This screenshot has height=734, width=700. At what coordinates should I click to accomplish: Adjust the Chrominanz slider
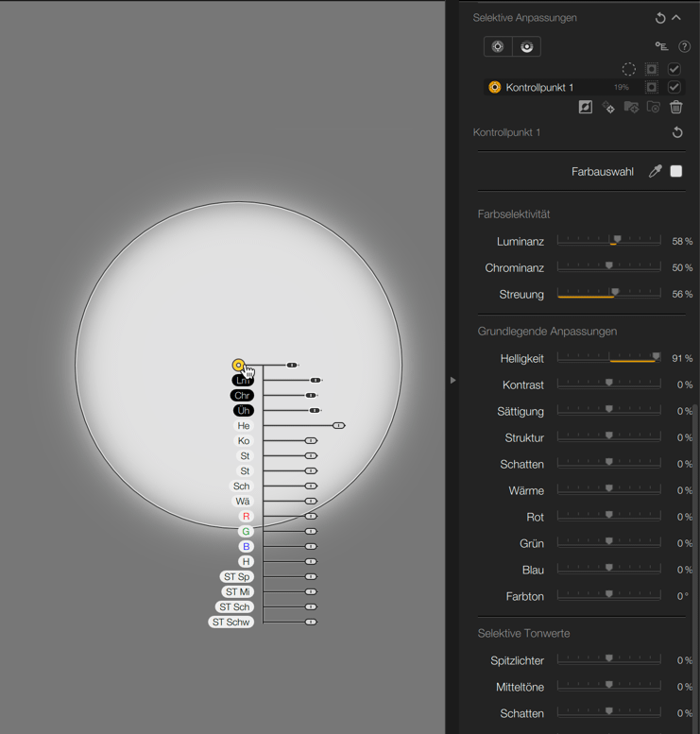(608, 266)
